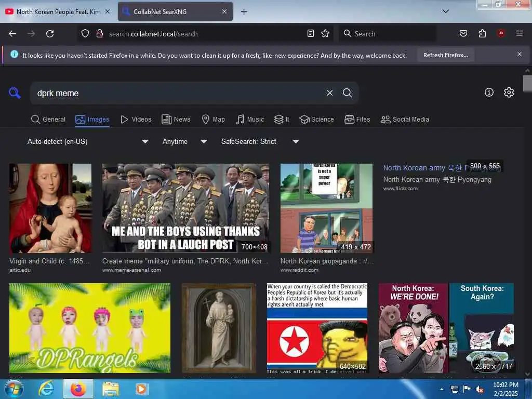Image resolution: width=532 pixels, height=399 pixels.
Task: Submit search with the magnifier button
Action: (x=347, y=92)
